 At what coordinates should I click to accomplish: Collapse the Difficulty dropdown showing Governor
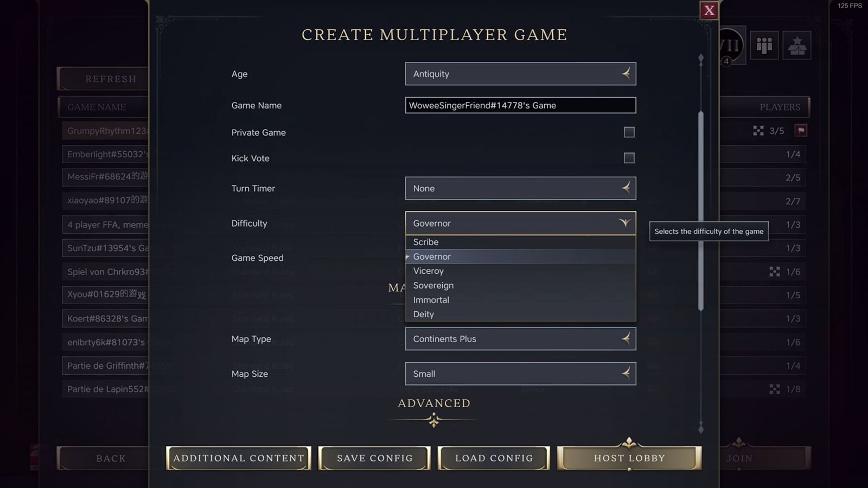[520, 223]
